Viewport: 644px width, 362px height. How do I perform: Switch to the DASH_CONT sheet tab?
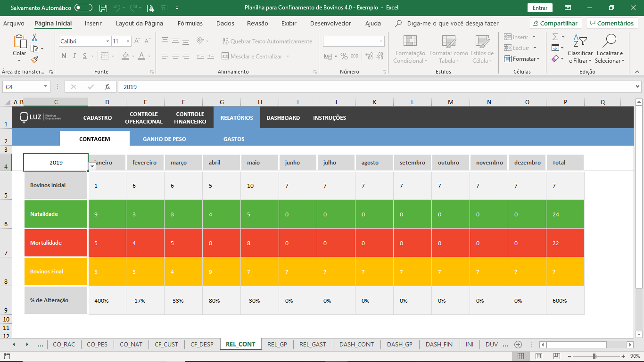pos(356,344)
